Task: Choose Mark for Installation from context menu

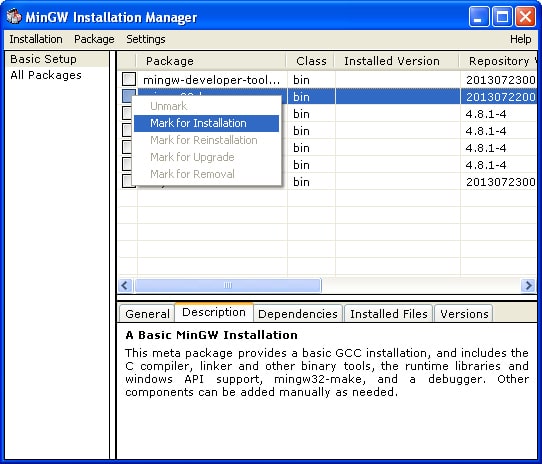Action: click(206, 123)
